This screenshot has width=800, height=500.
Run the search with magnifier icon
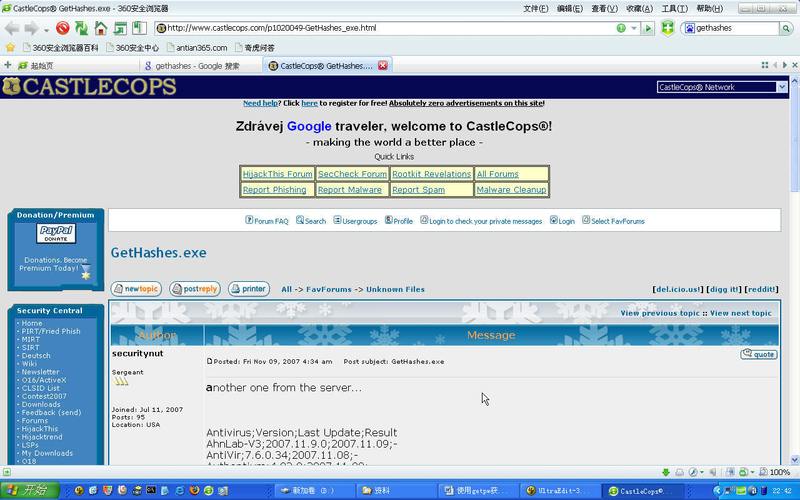[786, 28]
